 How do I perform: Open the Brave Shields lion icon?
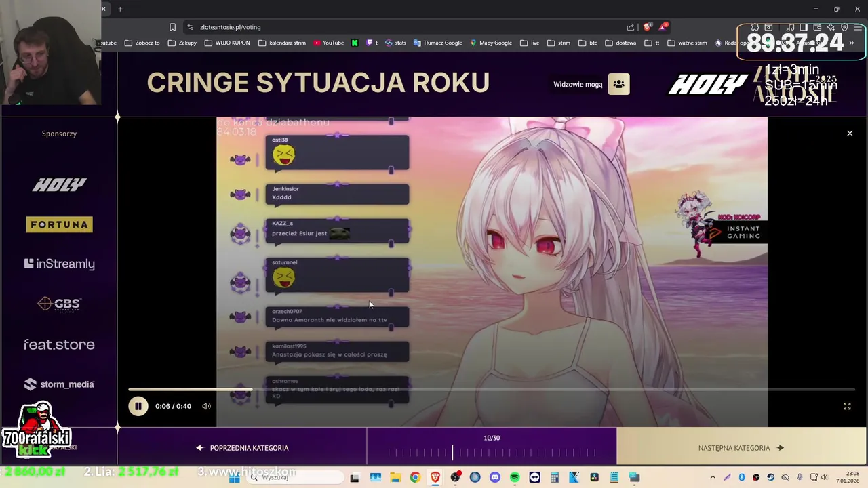click(x=647, y=27)
